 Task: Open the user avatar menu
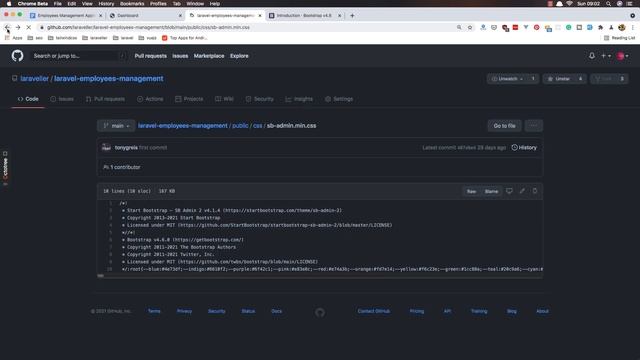click(622, 56)
